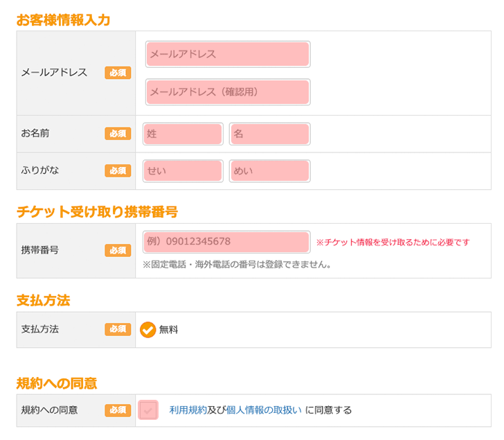Click the お客様情報入力 section heading

tap(63, 20)
